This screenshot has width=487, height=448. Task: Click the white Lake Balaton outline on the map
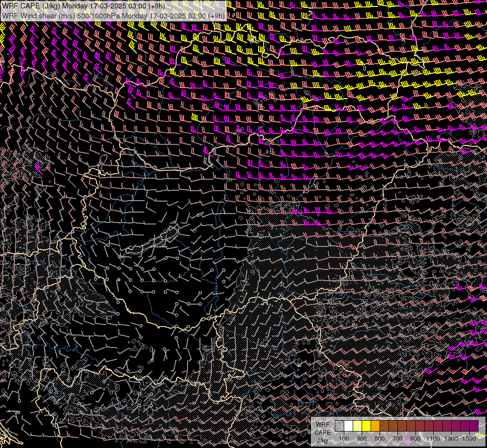pos(152,240)
